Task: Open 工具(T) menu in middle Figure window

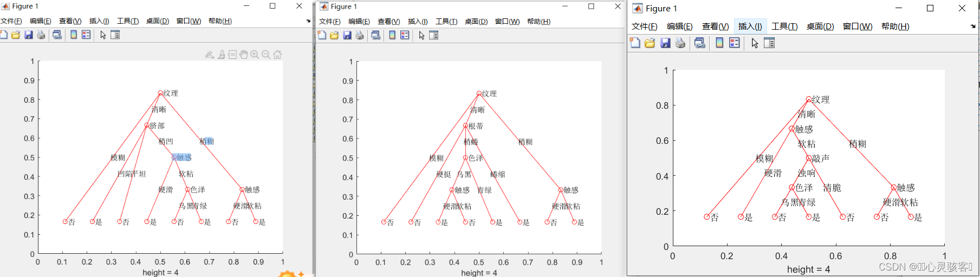Action: click(x=446, y=22)
